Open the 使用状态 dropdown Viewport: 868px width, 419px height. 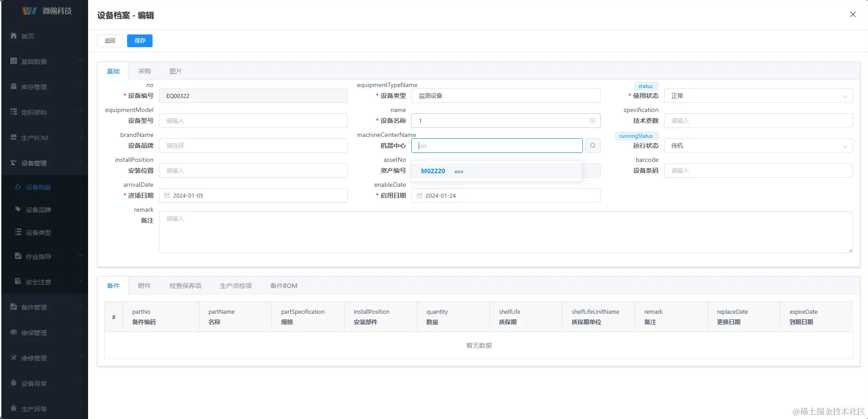click(x=758, y=96)
